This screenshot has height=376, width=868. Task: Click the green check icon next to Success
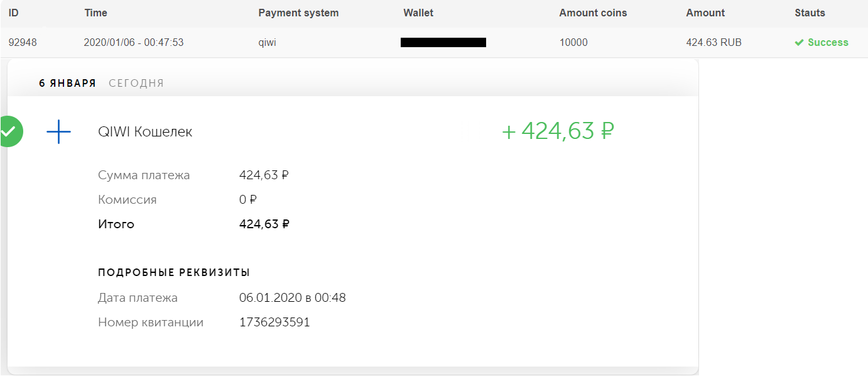pyautogui.click(x=799, y=43)
